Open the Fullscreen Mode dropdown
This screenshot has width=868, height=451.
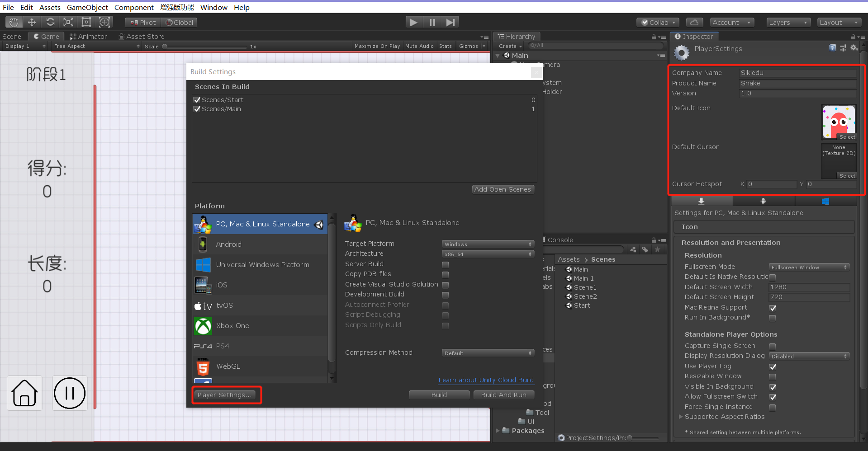point(809,268)
